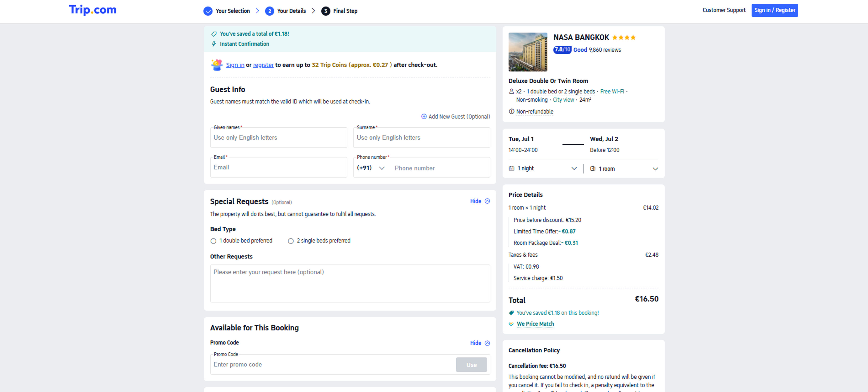The image size is (868, 392).
Task: Click the Your Selection checkmark step icon
Action: tap(208, 11)
